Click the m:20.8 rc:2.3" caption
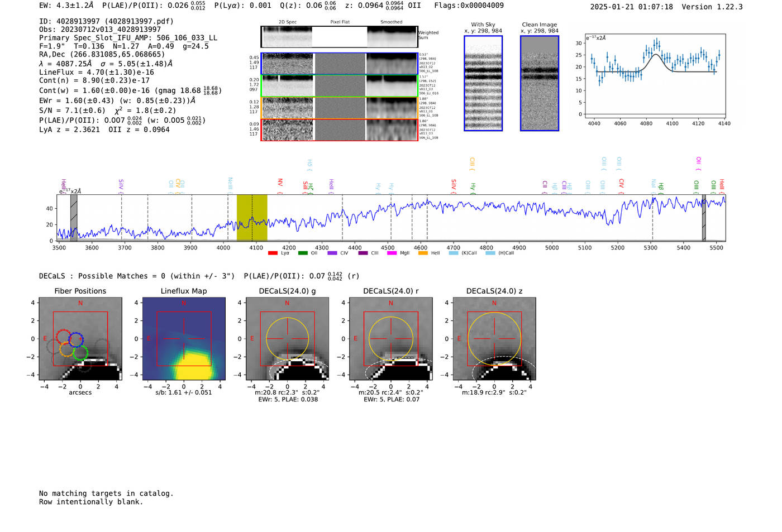This screenshot has width=782, height=532. (x=287, y=392)
